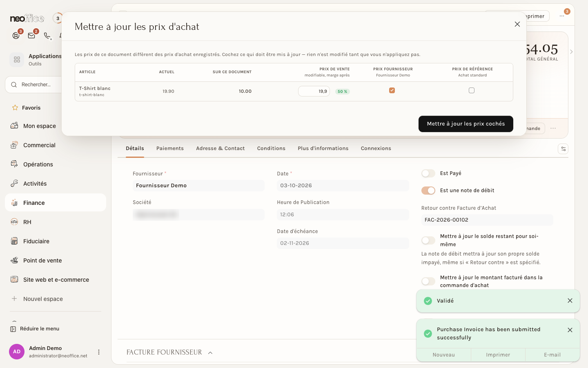Viewport: 588px width, 368px height.
Task: Switch to the Détails tab
Action: [135, 148]
